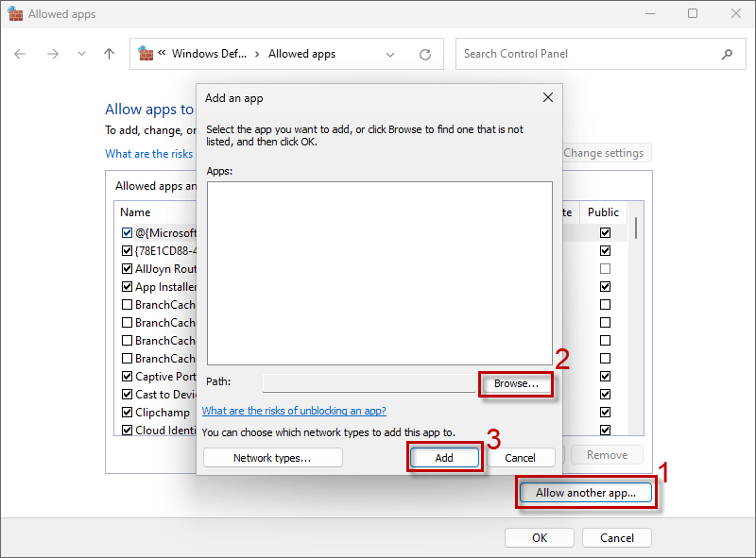Click OK in Allowed apps window
Viewport: 756px width, 558px height.
click(x=540, y=538)
